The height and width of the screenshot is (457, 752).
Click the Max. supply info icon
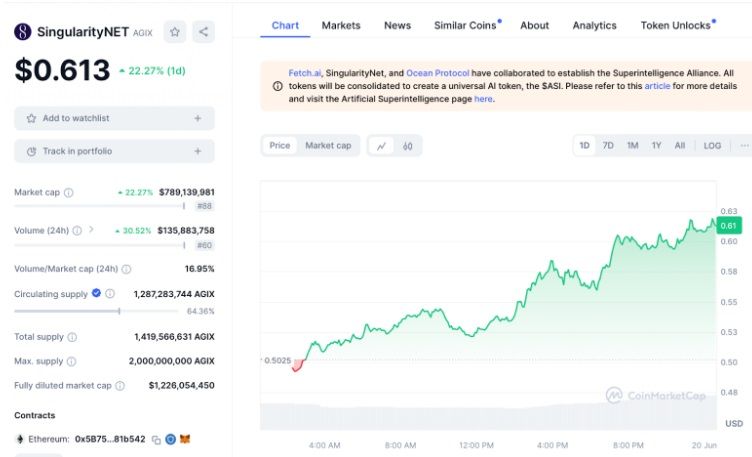71,361
